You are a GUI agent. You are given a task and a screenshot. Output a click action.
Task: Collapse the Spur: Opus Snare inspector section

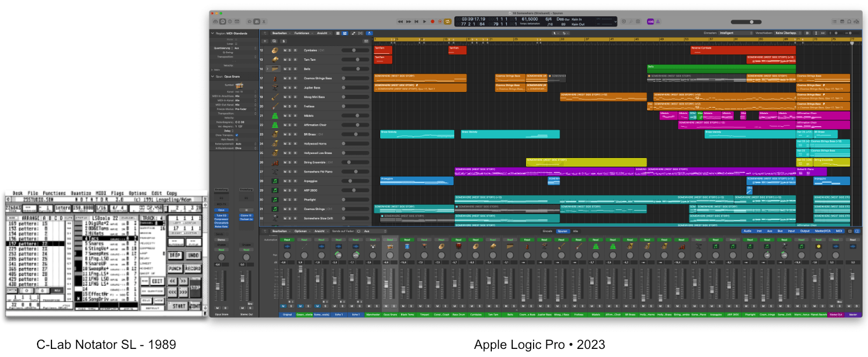click(x=212, y=76)
